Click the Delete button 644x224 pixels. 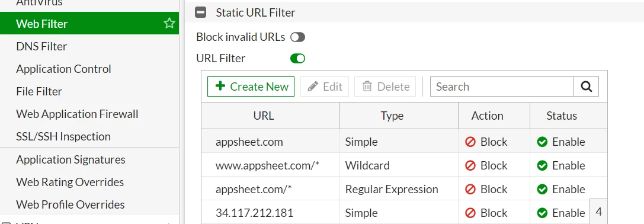tap(385, 87)
